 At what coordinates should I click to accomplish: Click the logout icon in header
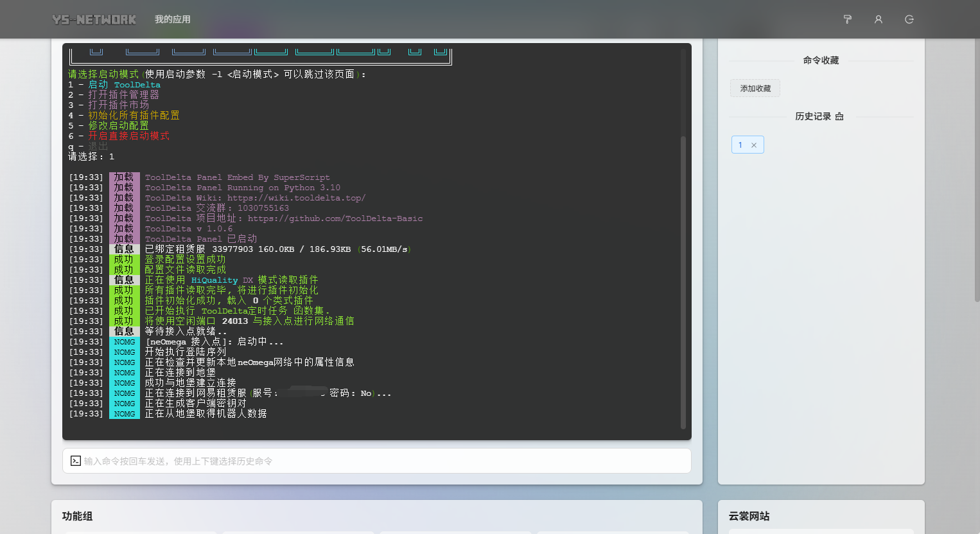[x=909, y=19]
